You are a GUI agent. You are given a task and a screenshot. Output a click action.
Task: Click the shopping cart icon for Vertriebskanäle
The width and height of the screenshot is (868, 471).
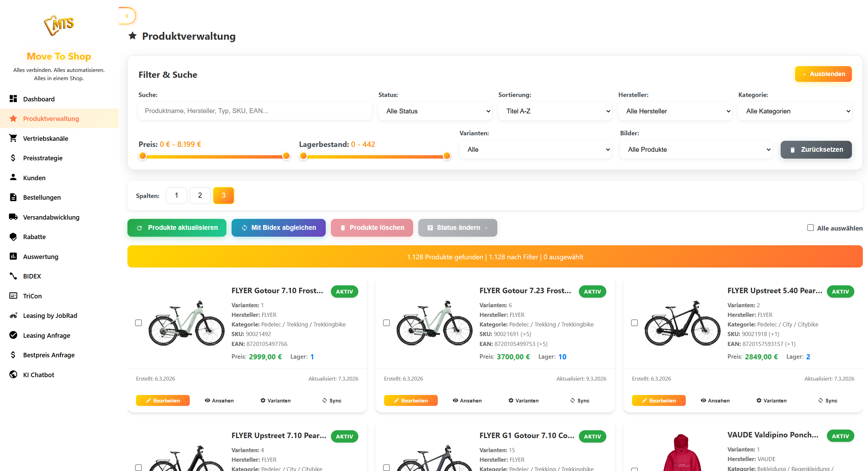pyautogui.click(x=13, y=138)
